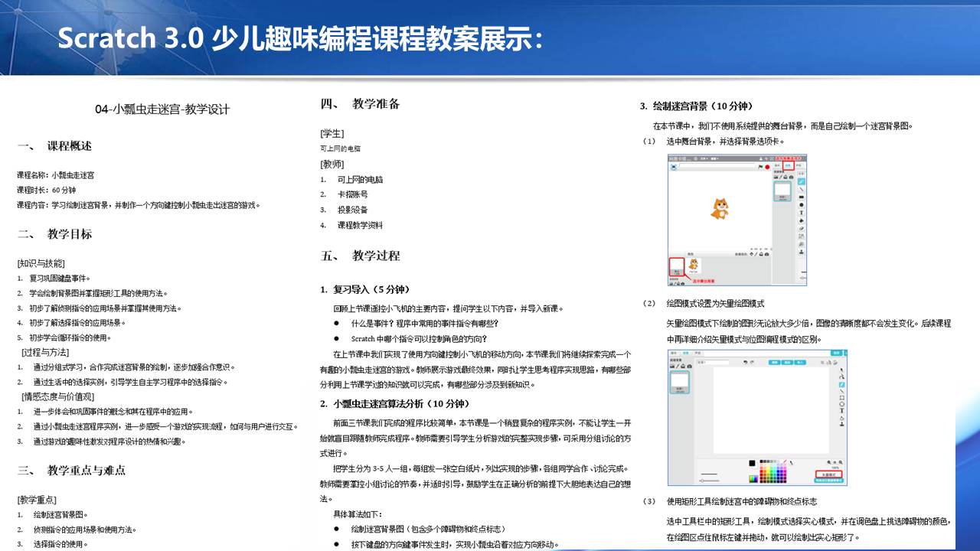
Task: Select the Fat Cat sprite thumbnail
Action: [x=693, y=265]
